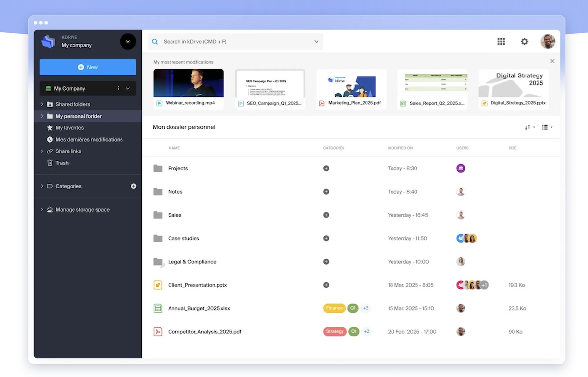Click the Q1 tag on Annual_Budget row

pos(353,308)
